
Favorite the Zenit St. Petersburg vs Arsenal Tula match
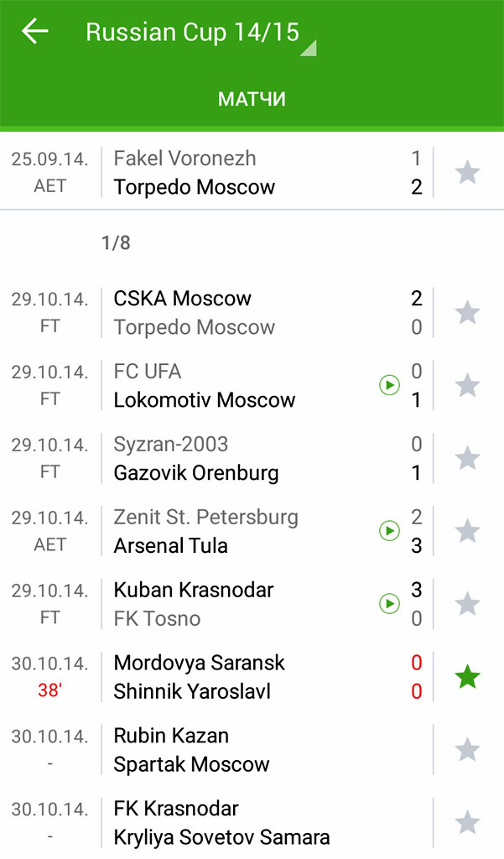click(467, 532)
